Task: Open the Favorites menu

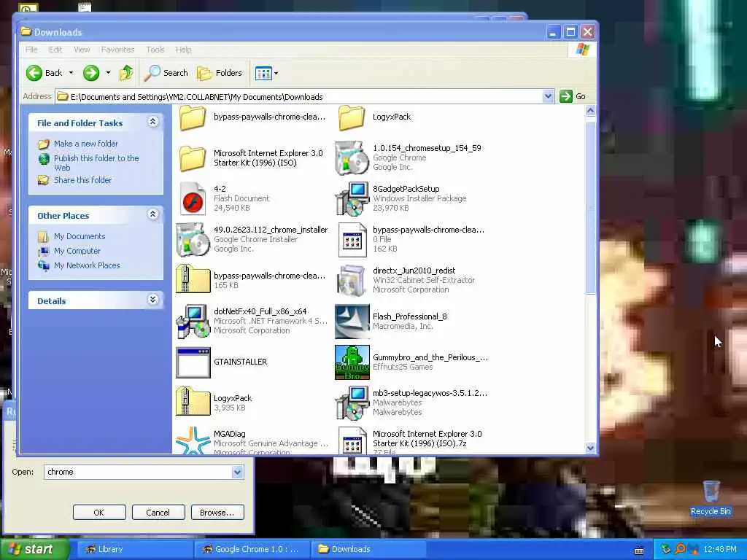Action: tap(117, 50)
